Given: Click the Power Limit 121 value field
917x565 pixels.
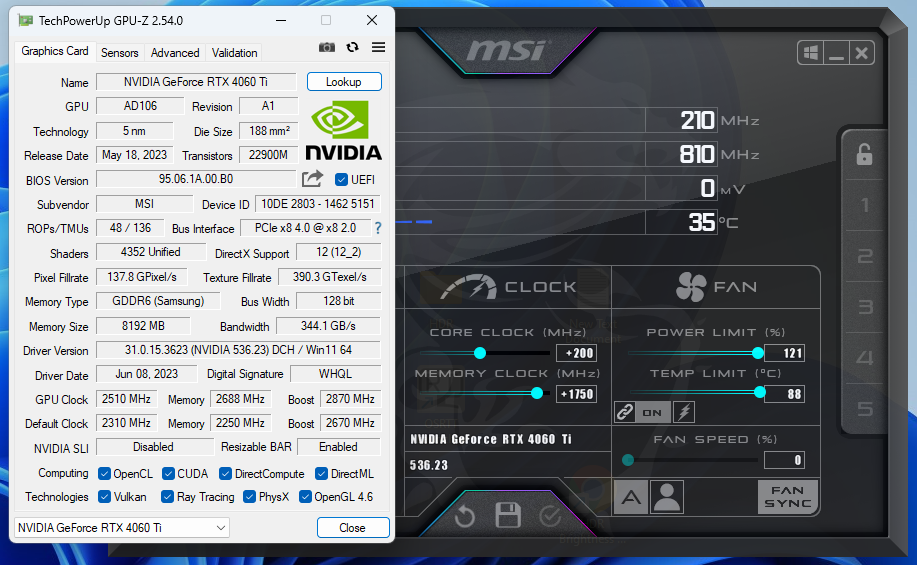Looking at the screenshot, I should pos(784,353).
